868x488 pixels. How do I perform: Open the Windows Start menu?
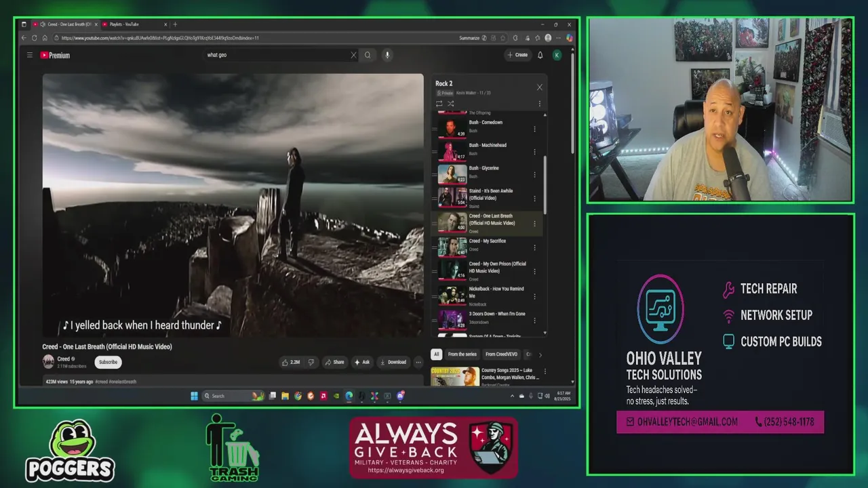[194, 396]
